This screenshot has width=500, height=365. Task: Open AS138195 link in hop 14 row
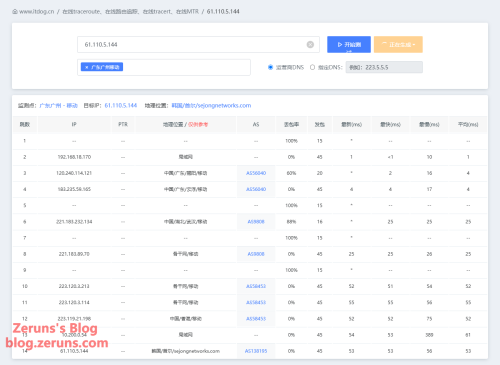(256, 351)
